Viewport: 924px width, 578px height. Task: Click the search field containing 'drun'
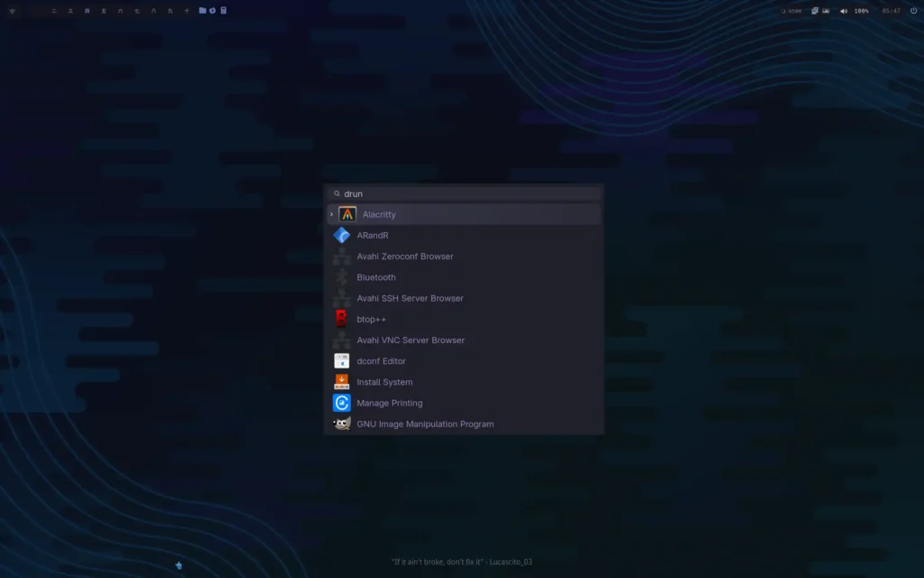coord(464,193)
